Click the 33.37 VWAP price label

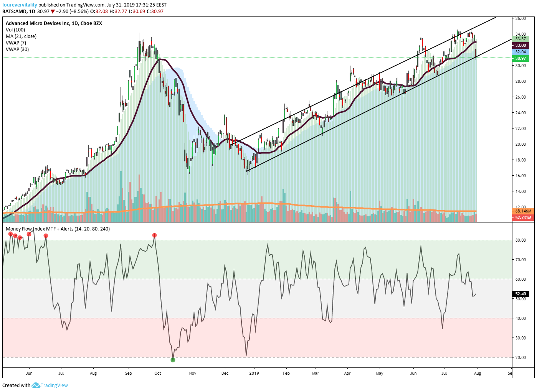click(520, 39)
